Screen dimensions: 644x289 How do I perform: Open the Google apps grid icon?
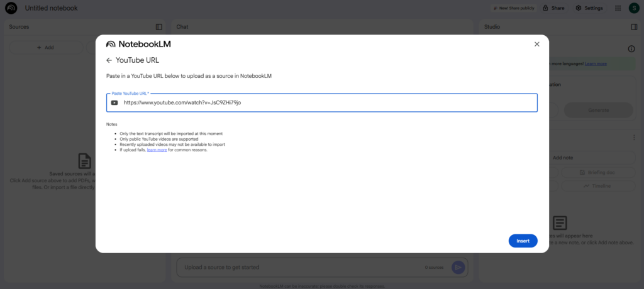point(618,8)
